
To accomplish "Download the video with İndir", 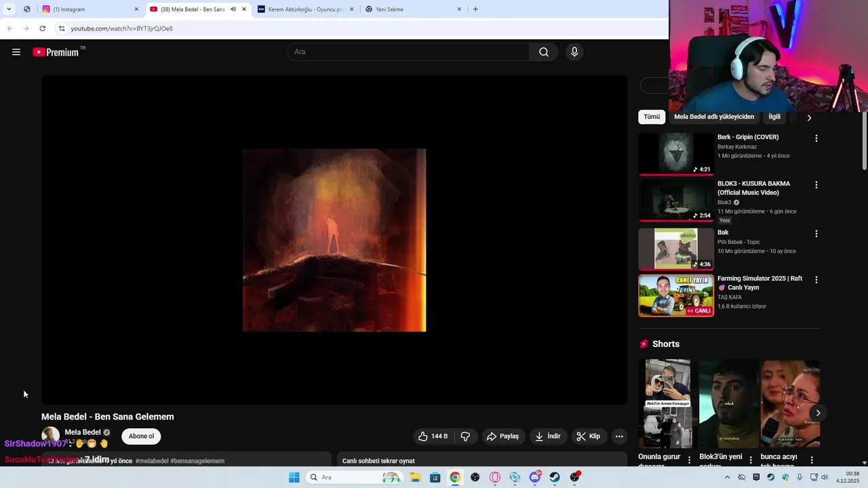I will coord(548,436).
